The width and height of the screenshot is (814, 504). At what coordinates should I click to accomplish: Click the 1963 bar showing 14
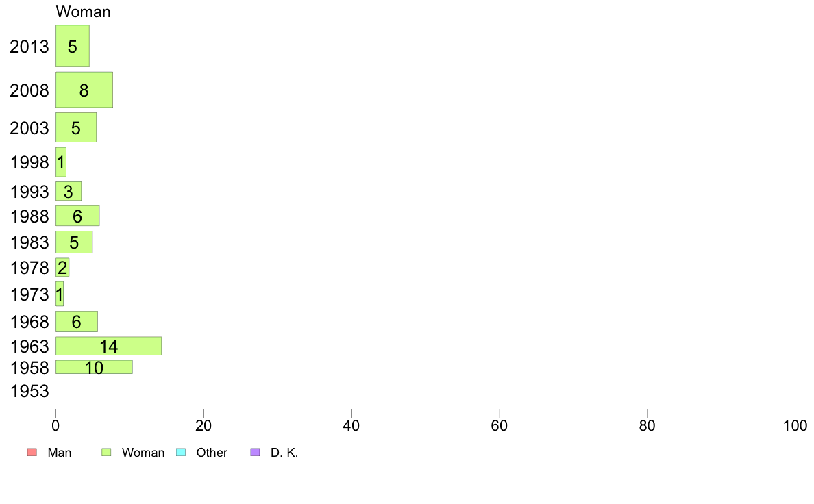tap(108, 346)
